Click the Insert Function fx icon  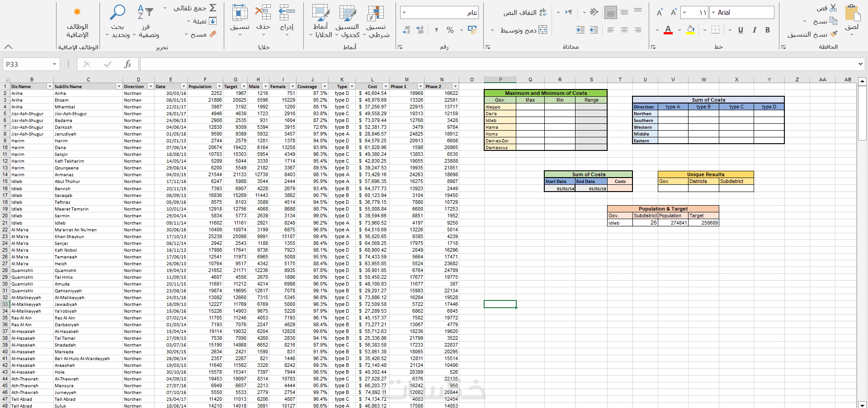coord(128,64)
